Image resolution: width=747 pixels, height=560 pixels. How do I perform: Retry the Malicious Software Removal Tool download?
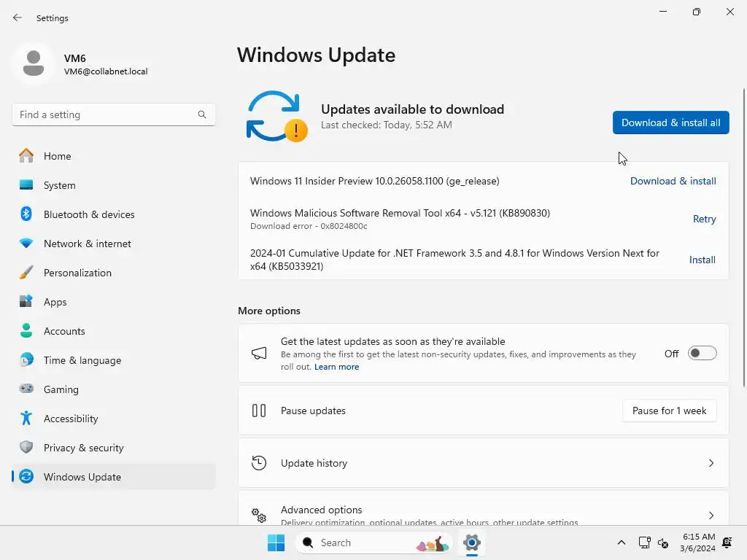(704, 219)
